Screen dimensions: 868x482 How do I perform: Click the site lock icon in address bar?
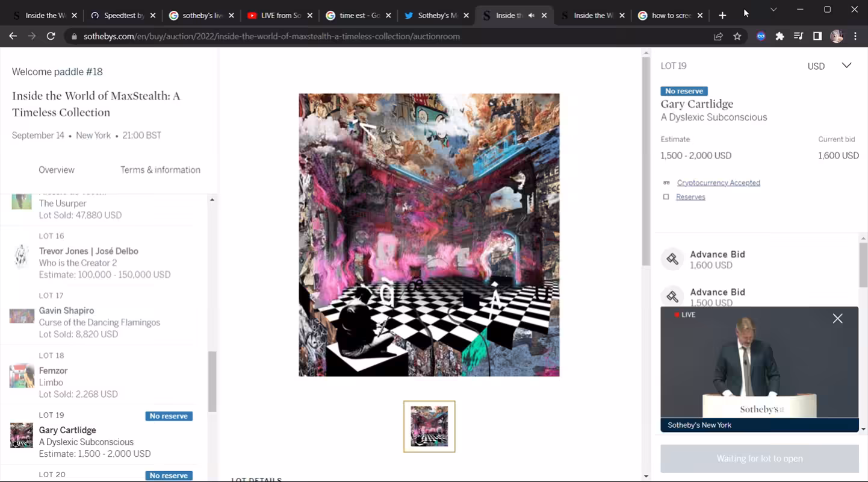(x=75, y=36)
